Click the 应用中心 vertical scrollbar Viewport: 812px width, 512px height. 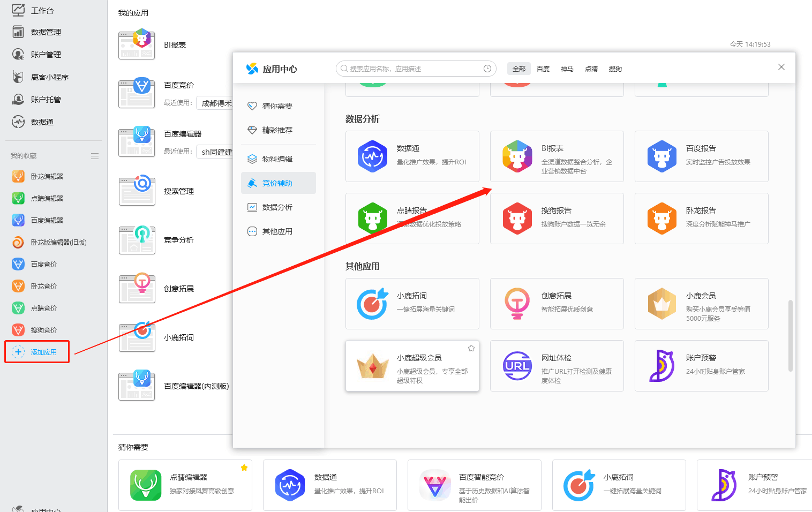[791, 336]
